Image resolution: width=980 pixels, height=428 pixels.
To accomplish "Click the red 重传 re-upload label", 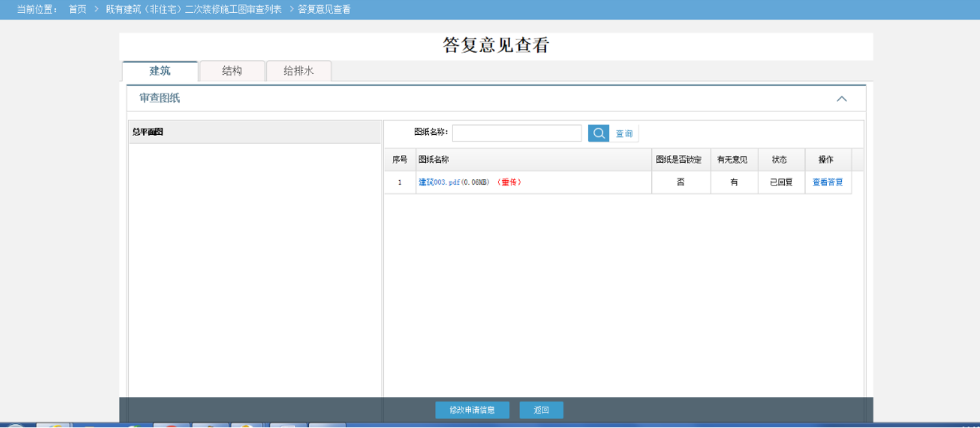I will (509, 183).
